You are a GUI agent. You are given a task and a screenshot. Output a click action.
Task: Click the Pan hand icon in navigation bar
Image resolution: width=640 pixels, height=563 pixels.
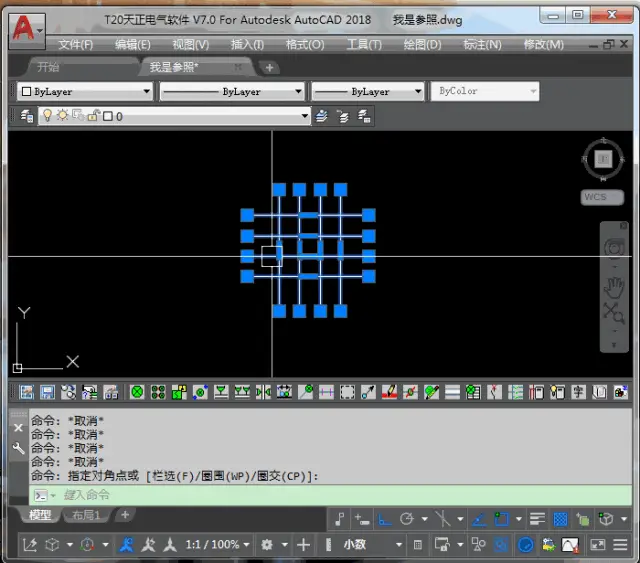[613, 287]
